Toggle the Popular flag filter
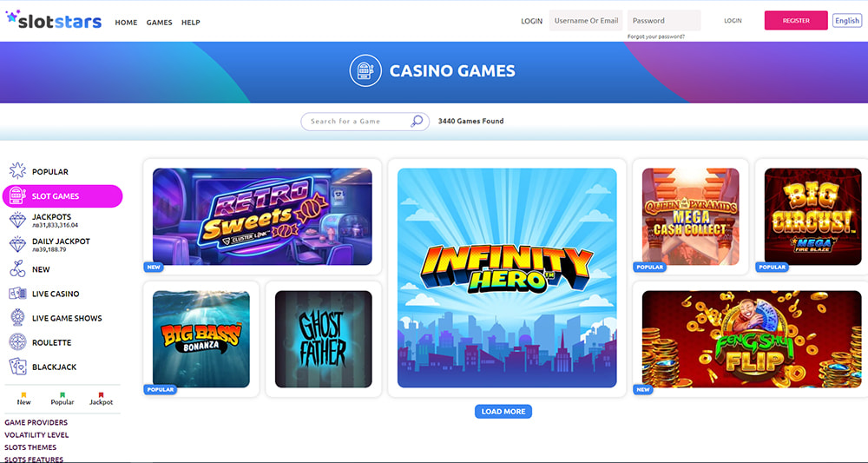This screenshot has height=463, width=868. 62,399
